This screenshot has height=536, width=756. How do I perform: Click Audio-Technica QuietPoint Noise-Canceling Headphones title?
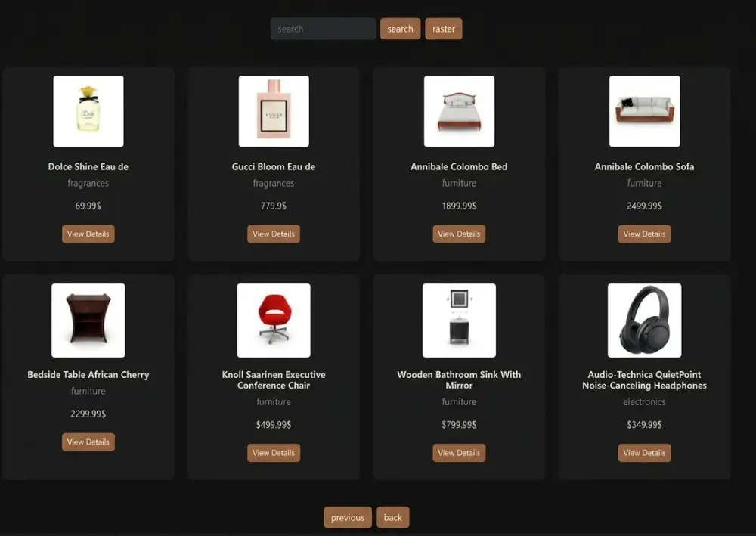644,380
